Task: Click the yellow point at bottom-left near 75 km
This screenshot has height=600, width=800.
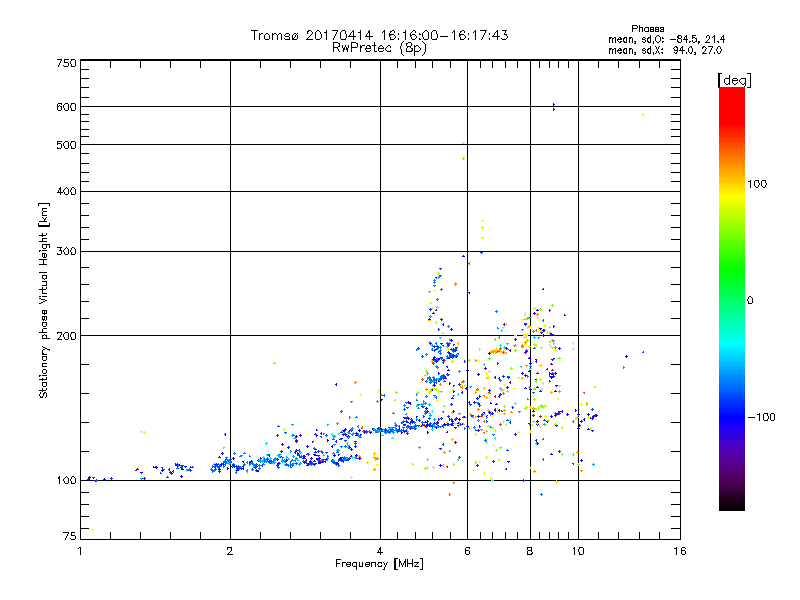Action: [92, 530]
